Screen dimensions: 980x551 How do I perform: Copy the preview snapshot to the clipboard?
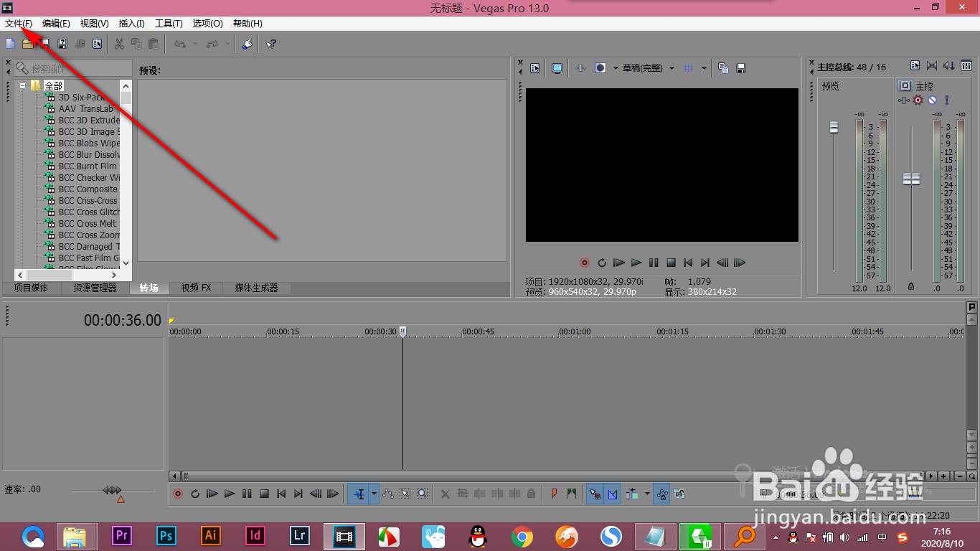pos(723,68)
